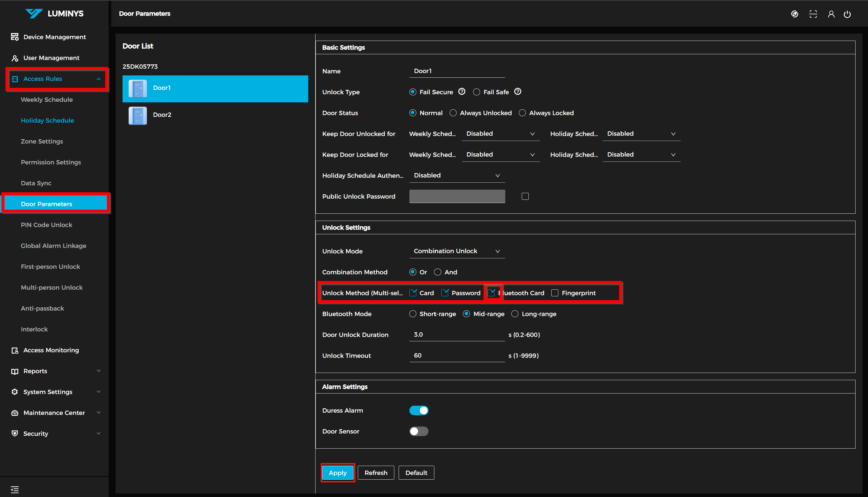
Task: Click the Default button
Action: click(416, 473)
